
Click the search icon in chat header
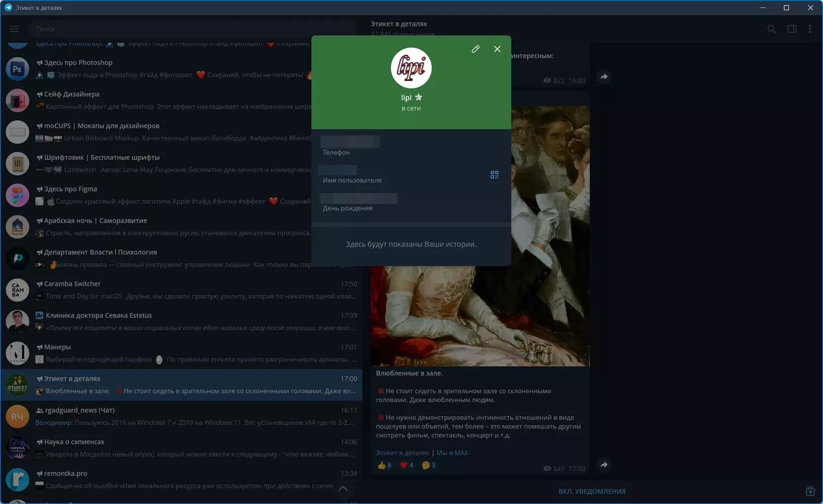pos(772,29)
